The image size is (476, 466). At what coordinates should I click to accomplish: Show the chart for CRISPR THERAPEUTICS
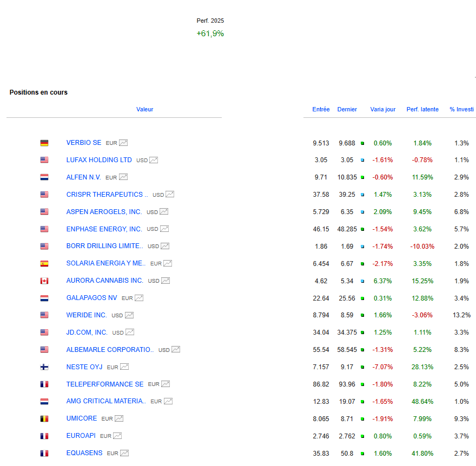tap(170, 194)
